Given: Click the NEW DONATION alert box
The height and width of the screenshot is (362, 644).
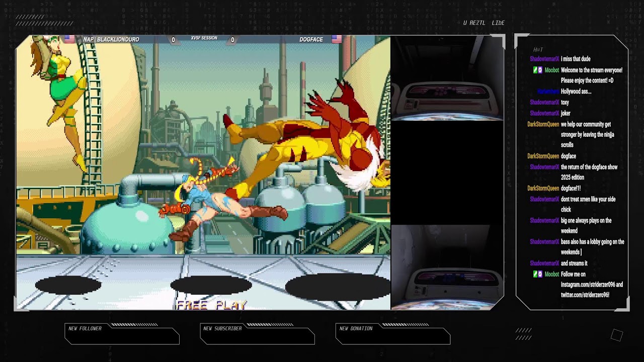Looking at the screenshot, I should [392, 334].
